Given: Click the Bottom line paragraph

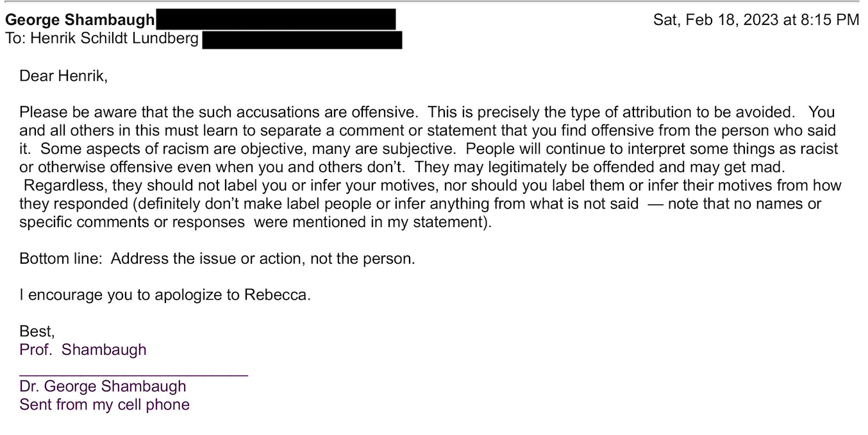Looking at the screenshot, I should [217, 259].
